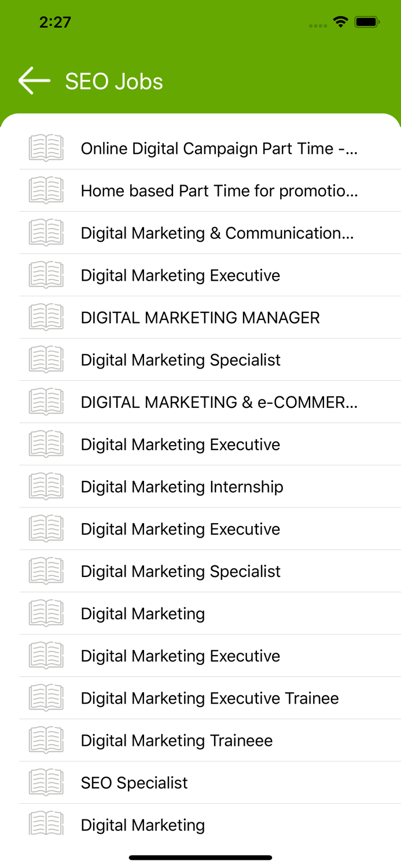The height and width of the screenshot is (868, 401).
Task: Open Online Digital Campaign Part Time job
Action: click(219, 149)
